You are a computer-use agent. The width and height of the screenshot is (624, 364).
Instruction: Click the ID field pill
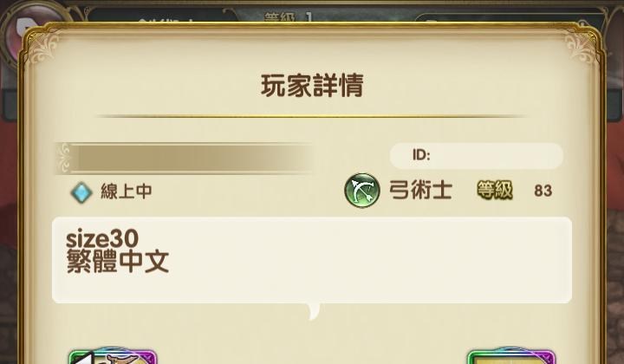click(477, 155)
